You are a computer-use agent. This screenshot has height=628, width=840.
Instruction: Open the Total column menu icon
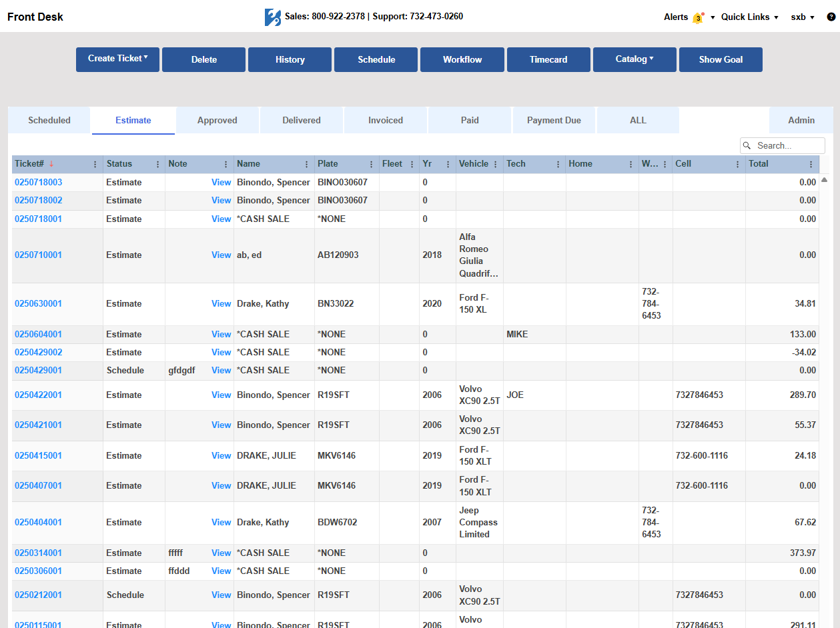tap(811, 164)
